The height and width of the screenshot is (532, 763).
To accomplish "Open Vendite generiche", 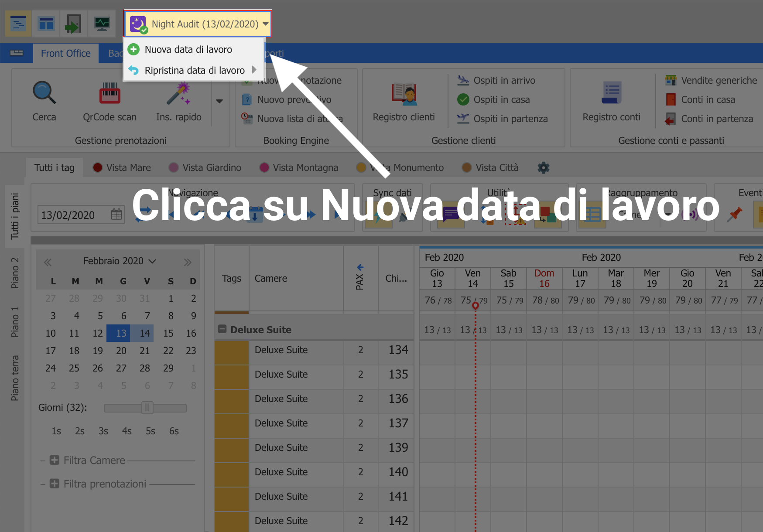I will tap(711, 80).
